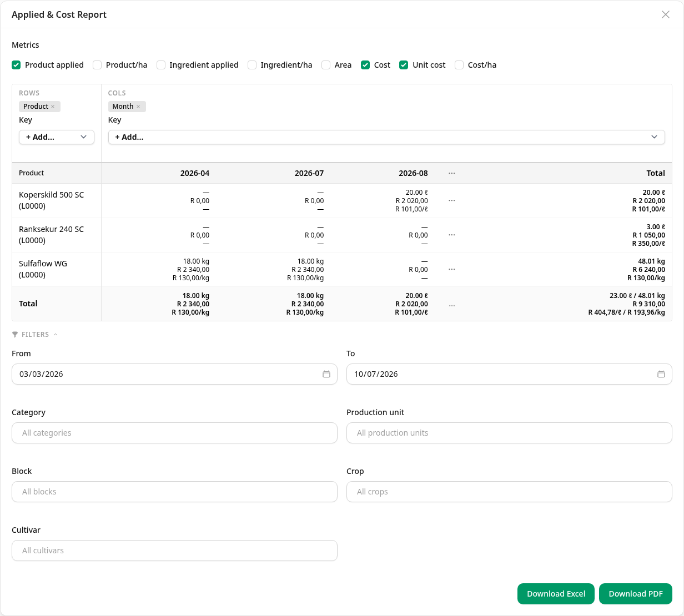This screenshot has height=616, width=684.
Task: Click the funnel icon beside Filters
Action: (15, 335)
